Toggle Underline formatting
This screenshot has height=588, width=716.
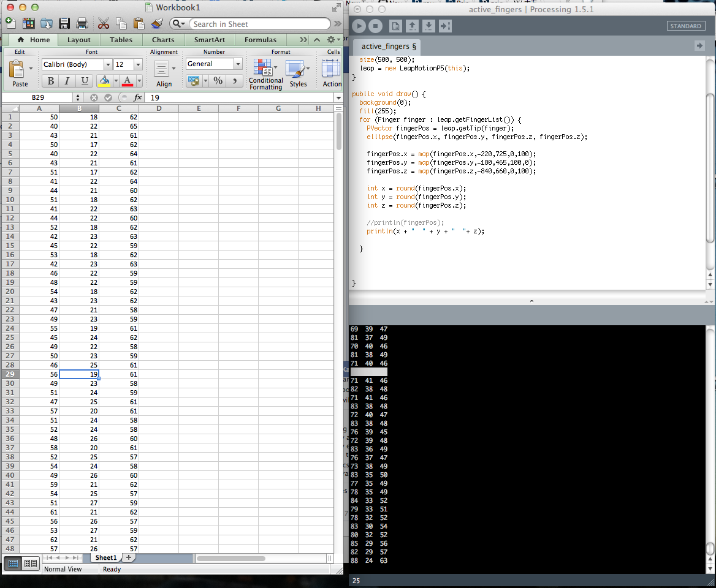click(x=85, y=81)
